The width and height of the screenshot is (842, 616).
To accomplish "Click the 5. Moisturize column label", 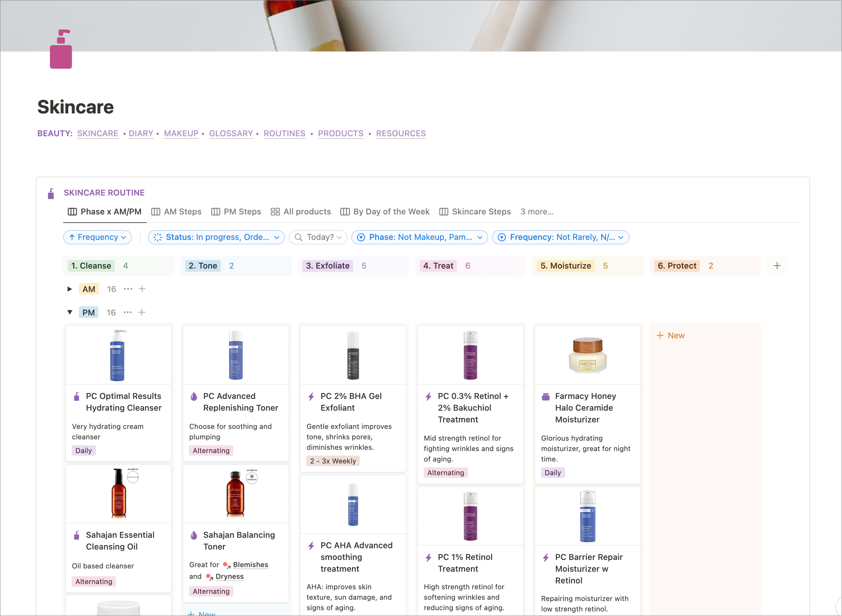I will 566,266.
